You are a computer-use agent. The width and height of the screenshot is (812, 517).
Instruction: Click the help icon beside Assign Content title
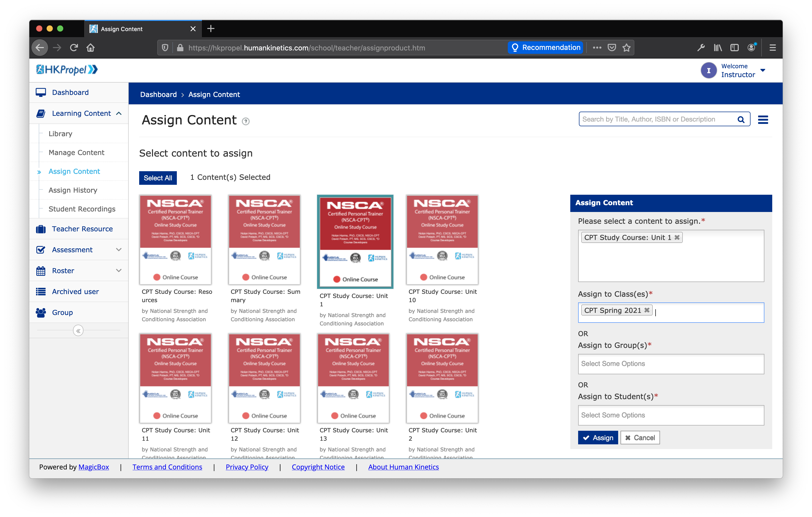click(246, 122)
